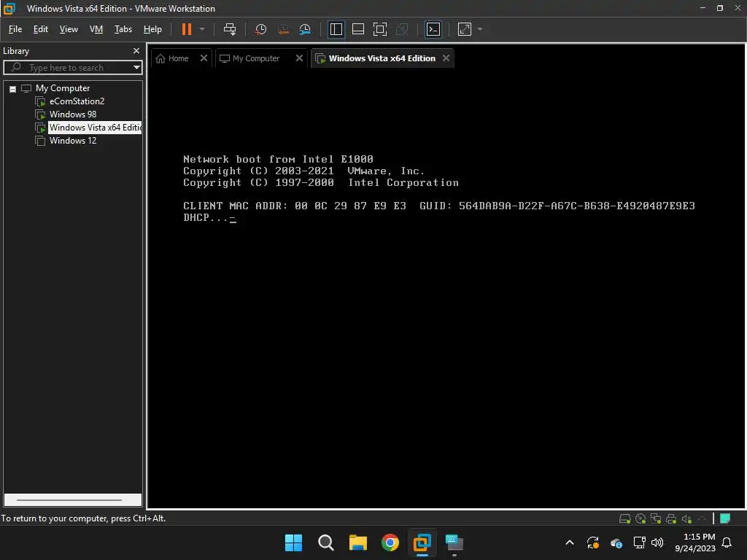Click the sound card status icon
Viewport: 747px width, 560px height.
click(x=686, y=518)
